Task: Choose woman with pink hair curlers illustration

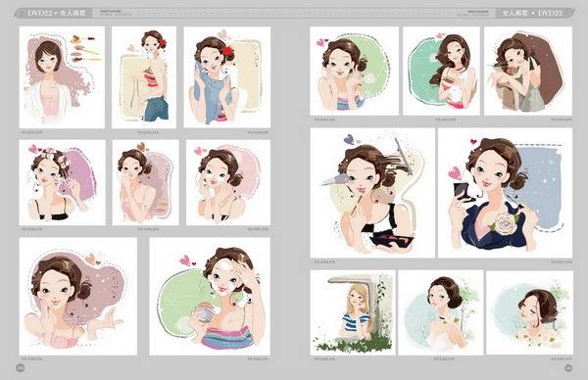Action: tap(63, 182)
